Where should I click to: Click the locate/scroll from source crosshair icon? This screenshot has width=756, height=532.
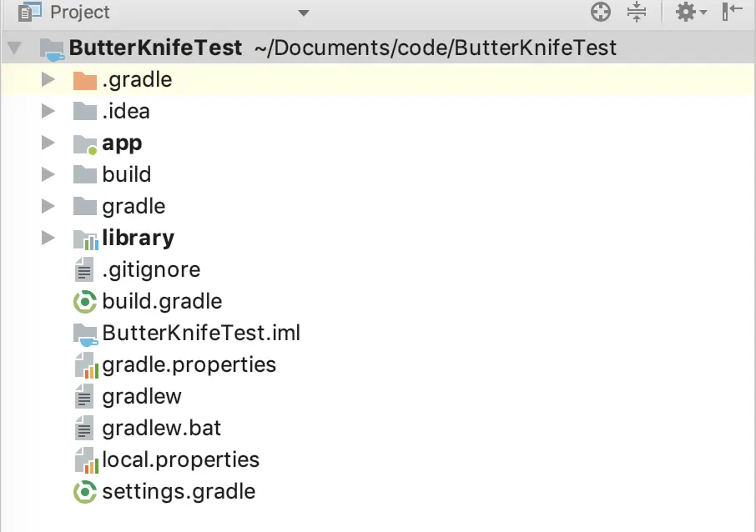(x=601, y=13)
